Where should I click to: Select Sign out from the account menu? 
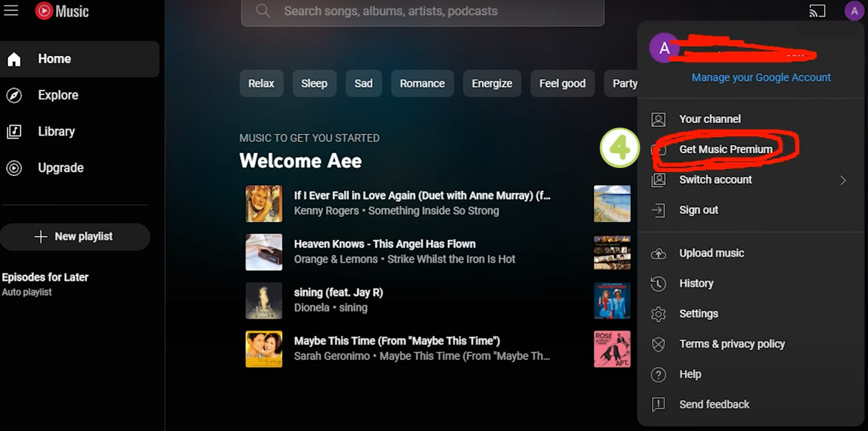751,210
